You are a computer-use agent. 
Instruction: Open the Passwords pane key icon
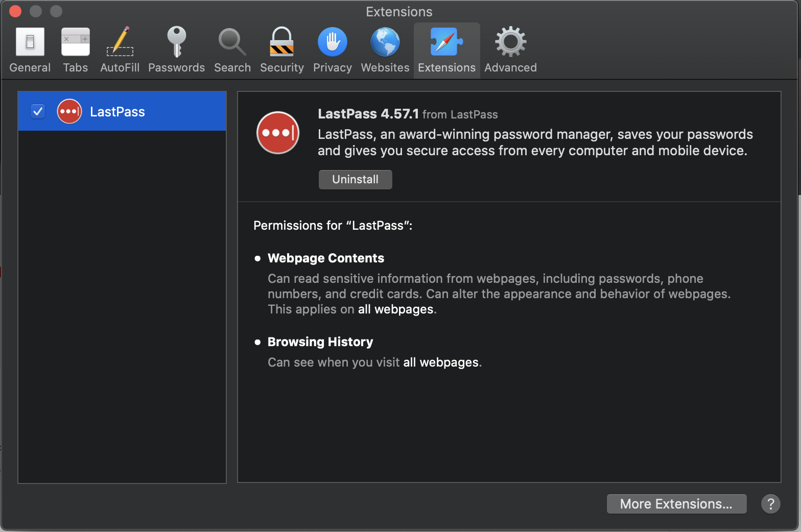tap(176, 50)
